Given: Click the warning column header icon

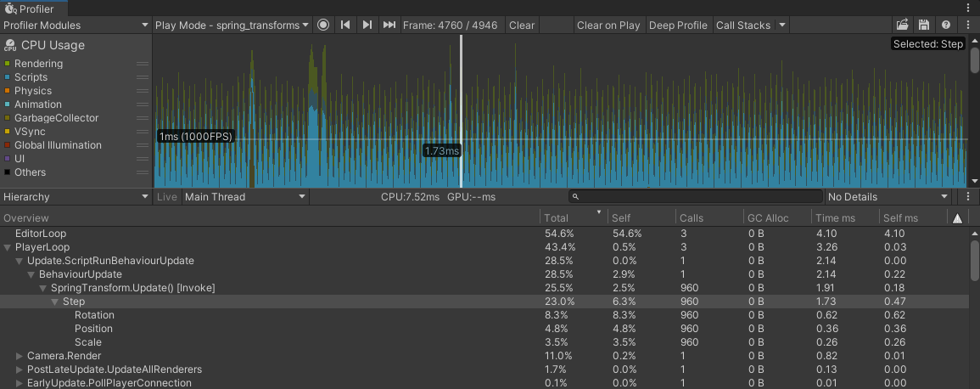Looking at the screenshot, I should [x=957, y=217].
